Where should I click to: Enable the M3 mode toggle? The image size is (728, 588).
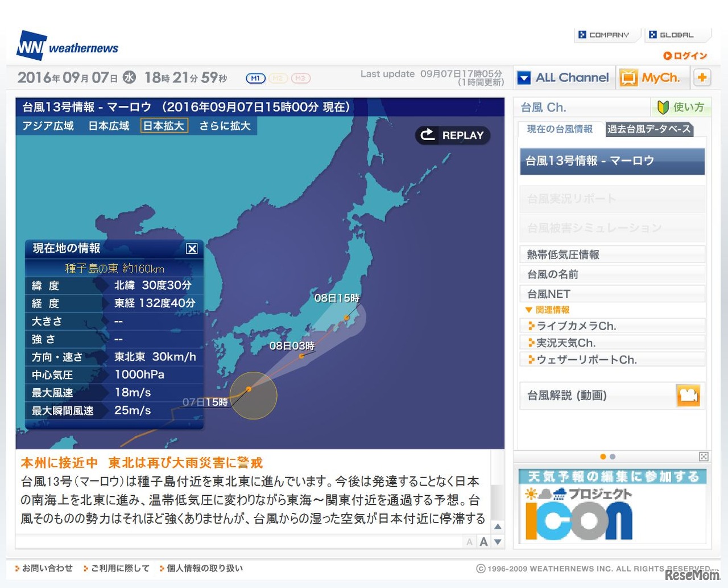pyautogui.click(x=300, y=79)
